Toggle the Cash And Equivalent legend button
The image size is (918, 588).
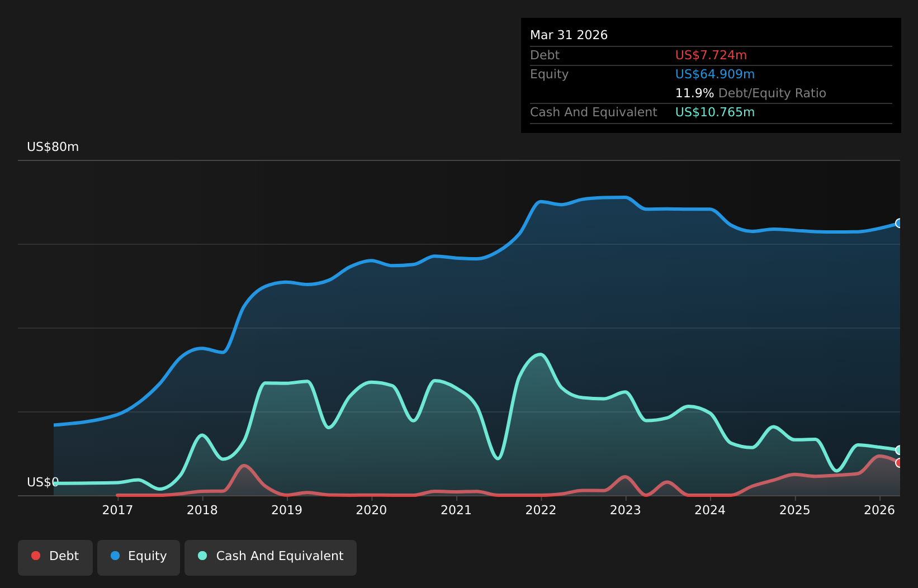[271, 557]
